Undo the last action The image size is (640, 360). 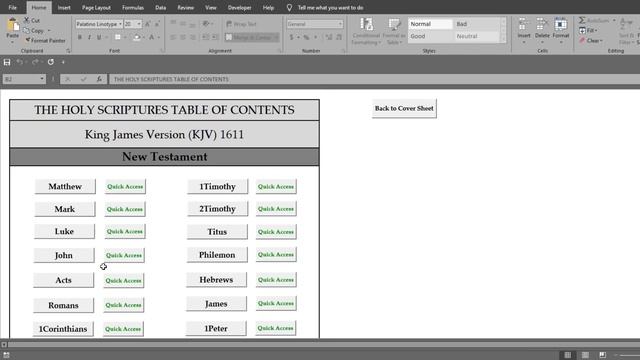[19, 62]
